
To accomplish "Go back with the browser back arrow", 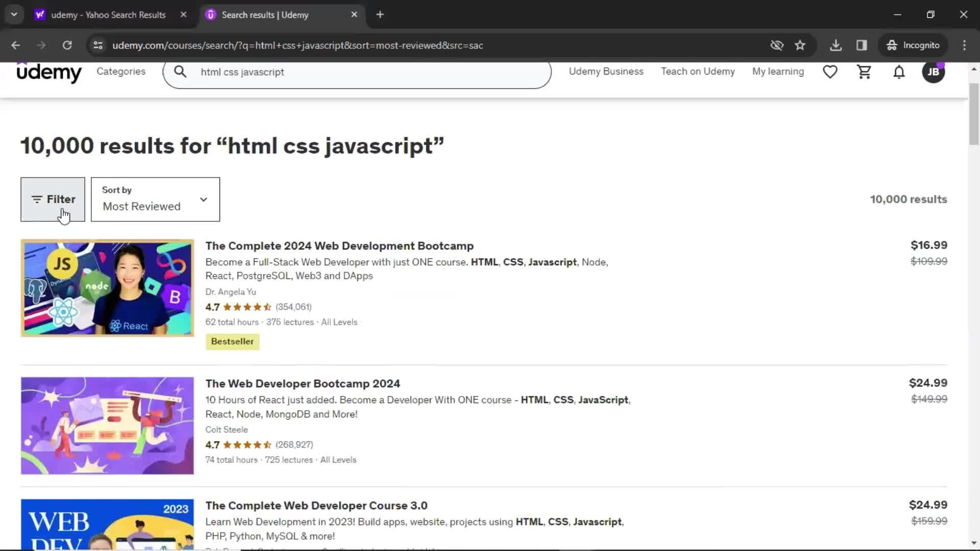I will tap(16, 45).
